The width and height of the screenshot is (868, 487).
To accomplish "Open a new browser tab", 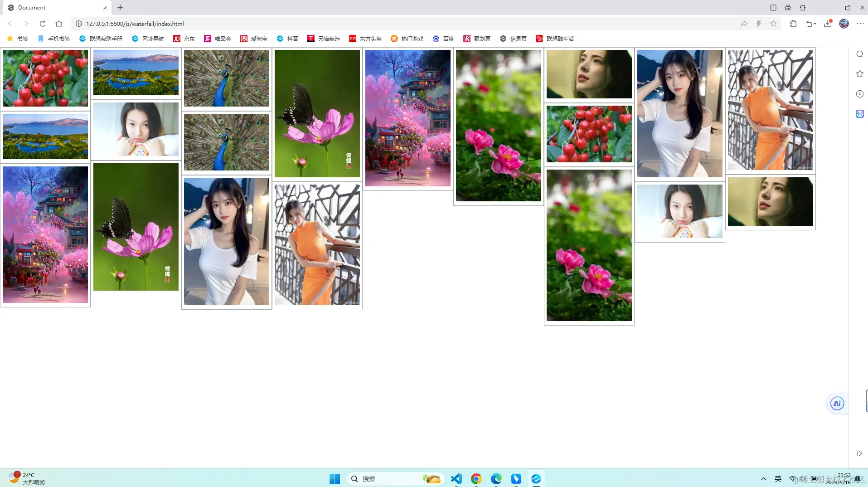I will click(x=120, y=7).
